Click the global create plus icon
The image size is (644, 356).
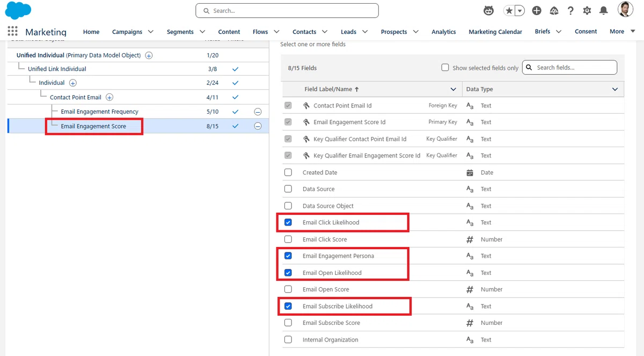click(537, 11)
